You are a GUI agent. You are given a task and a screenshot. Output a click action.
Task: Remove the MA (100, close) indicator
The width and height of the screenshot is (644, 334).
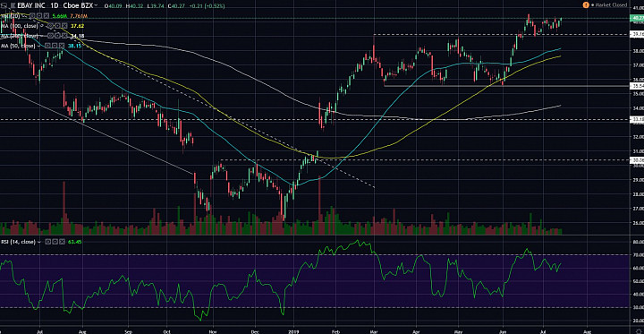coord(65,25)
